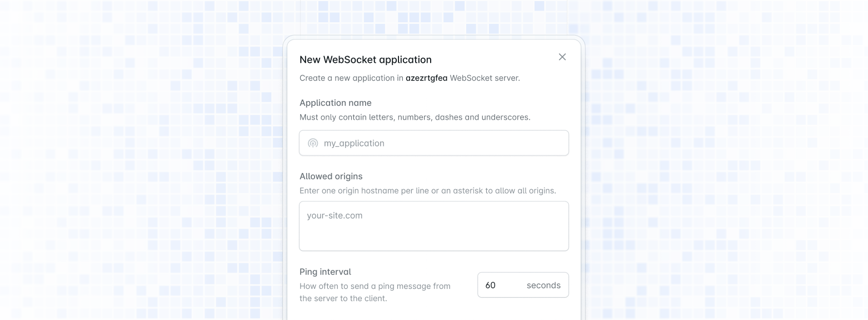The image size is (868, 320).
Task: Click the "60" value in Ping interval
Action: point(490,285)
